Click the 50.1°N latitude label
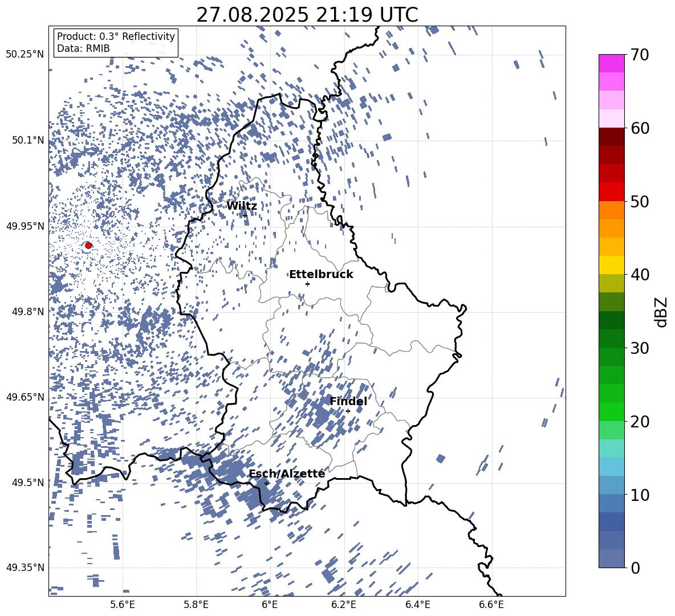Screen dimensions: 675x616 coord(28,140)
